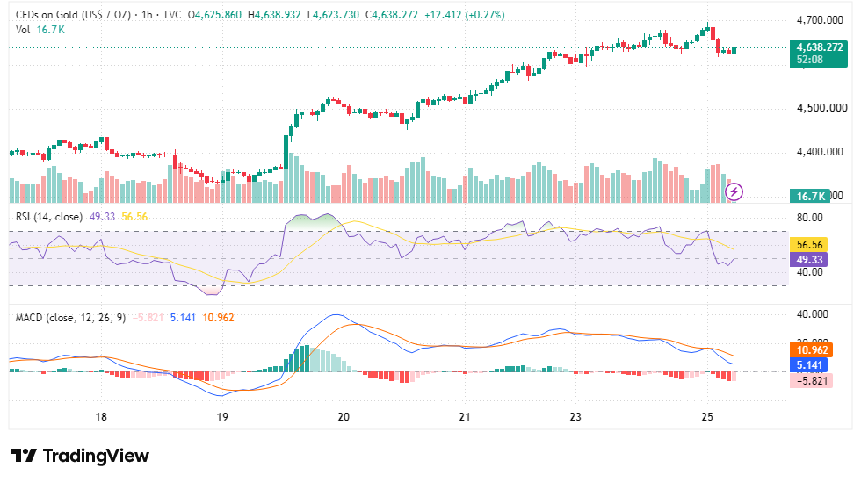Click date 18 on the time axis
This screenshot has height=504, width=861.
point(101,417)
